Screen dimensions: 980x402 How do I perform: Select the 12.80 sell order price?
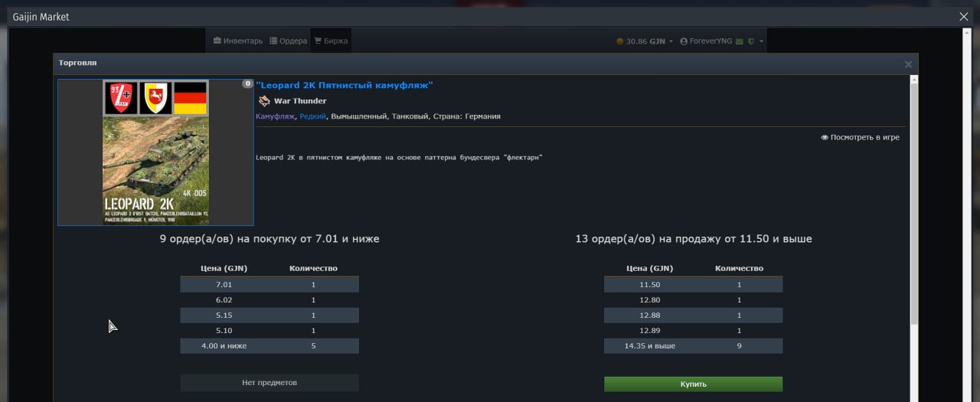tap(649, 300)
